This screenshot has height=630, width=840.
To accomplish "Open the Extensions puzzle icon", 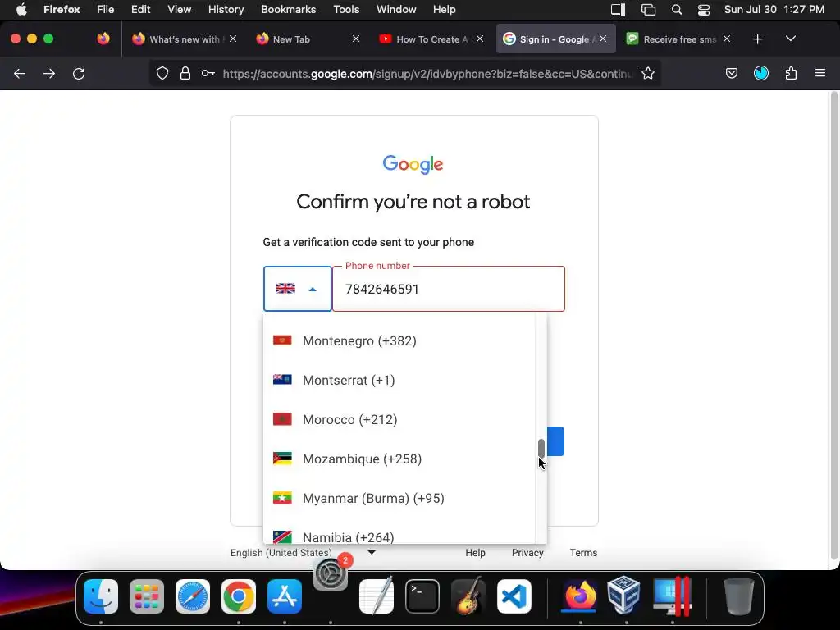I will pos(791,73).
